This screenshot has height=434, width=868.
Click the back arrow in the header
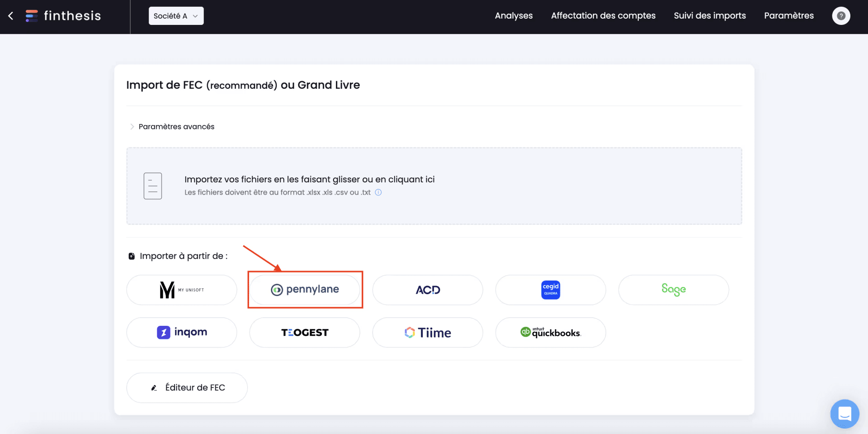[11, 16]
